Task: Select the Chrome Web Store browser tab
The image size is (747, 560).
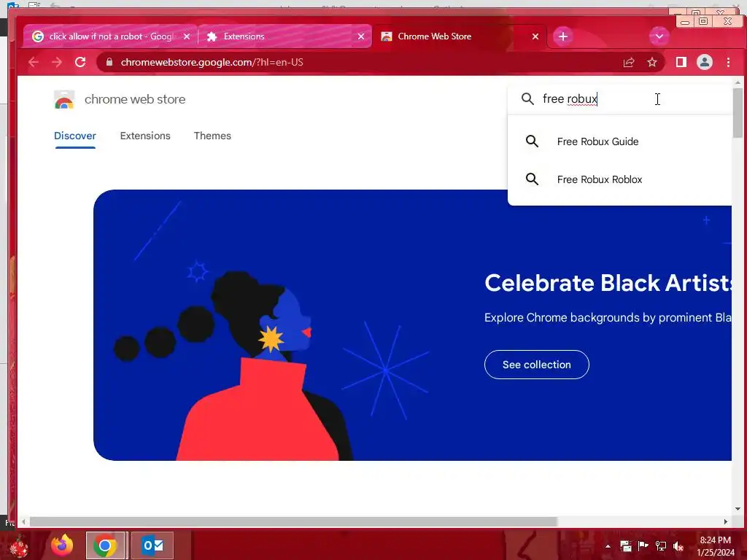Action: point(459,36)
